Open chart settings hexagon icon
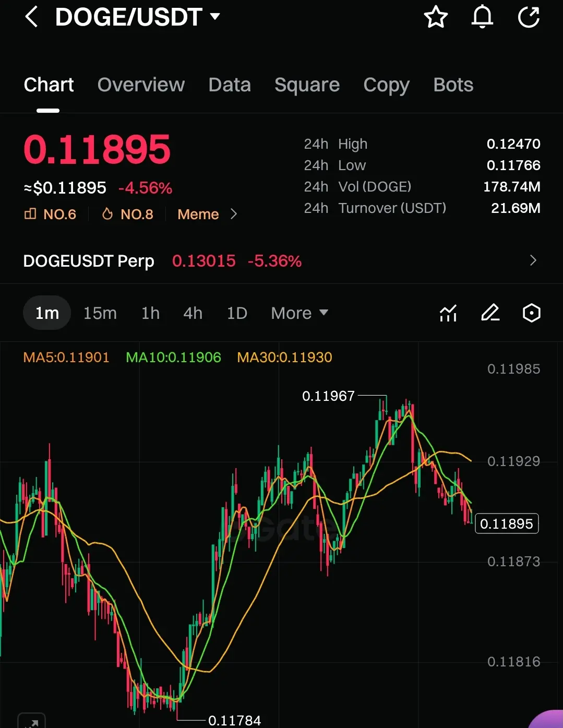Image resolution: width=563 pixels, height=728 pixels. pos(531,313)
